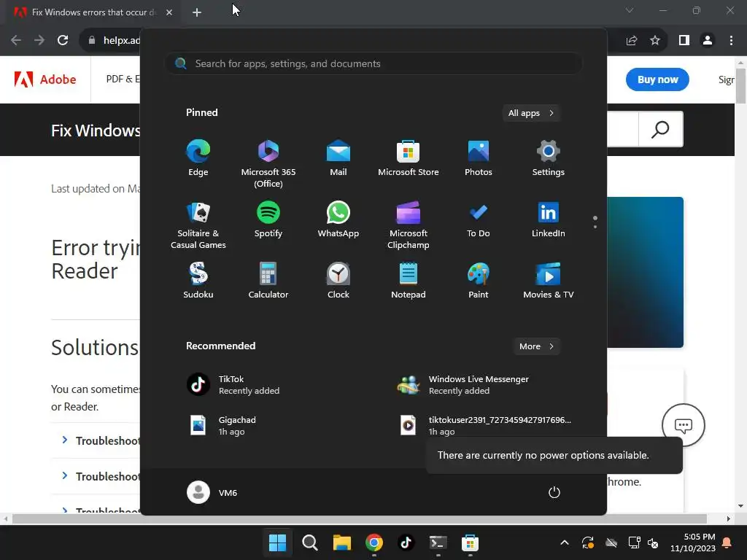Open the Sudoku game
747x560 pixels.
pos(198,281)
